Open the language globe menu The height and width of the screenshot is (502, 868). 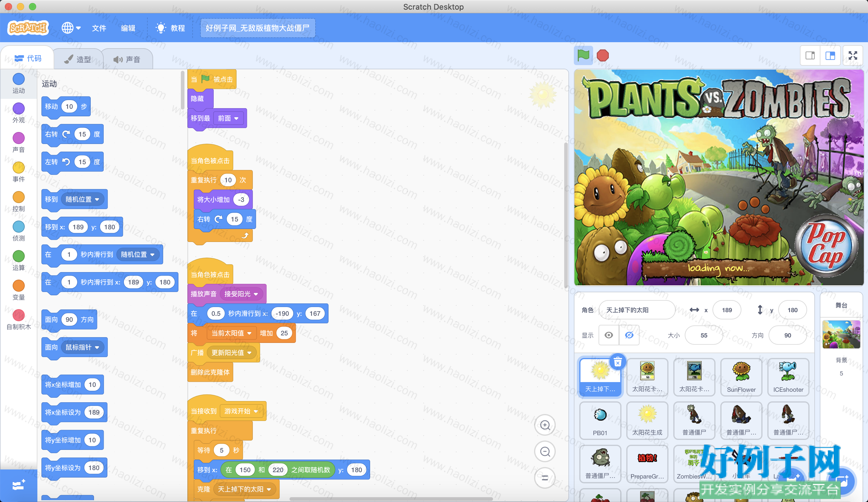point(71,28)
